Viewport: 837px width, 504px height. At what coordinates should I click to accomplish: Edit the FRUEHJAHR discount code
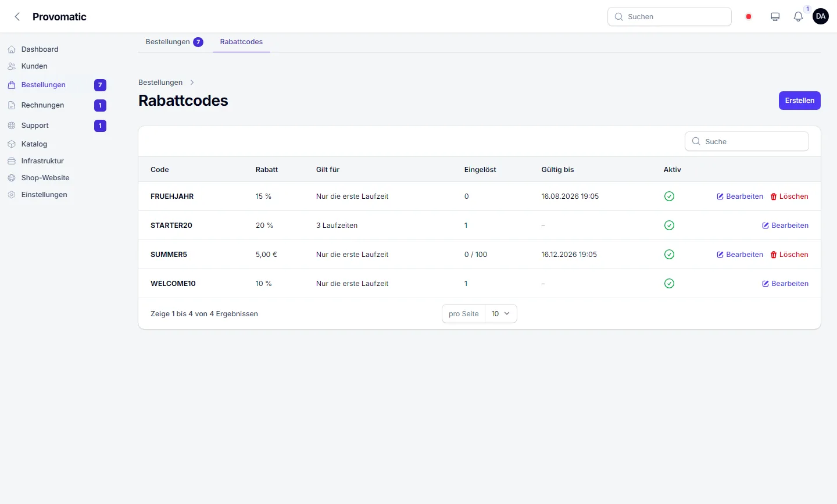coord(740,196)
